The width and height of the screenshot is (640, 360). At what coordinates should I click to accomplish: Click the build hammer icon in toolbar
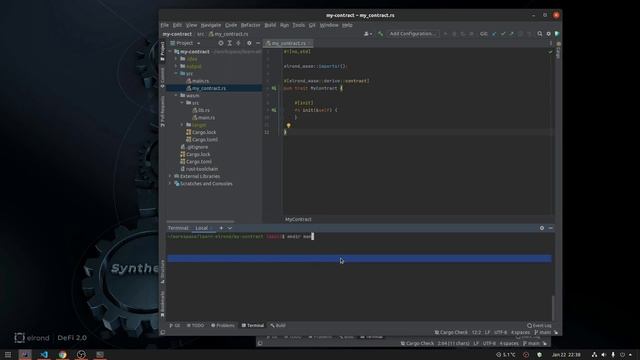point(380,34)
